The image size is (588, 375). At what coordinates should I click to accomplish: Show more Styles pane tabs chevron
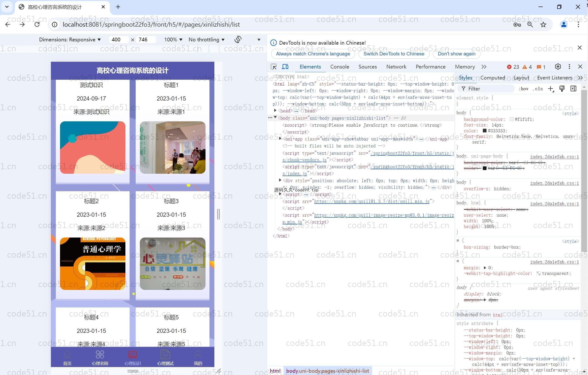coord(580,78)
